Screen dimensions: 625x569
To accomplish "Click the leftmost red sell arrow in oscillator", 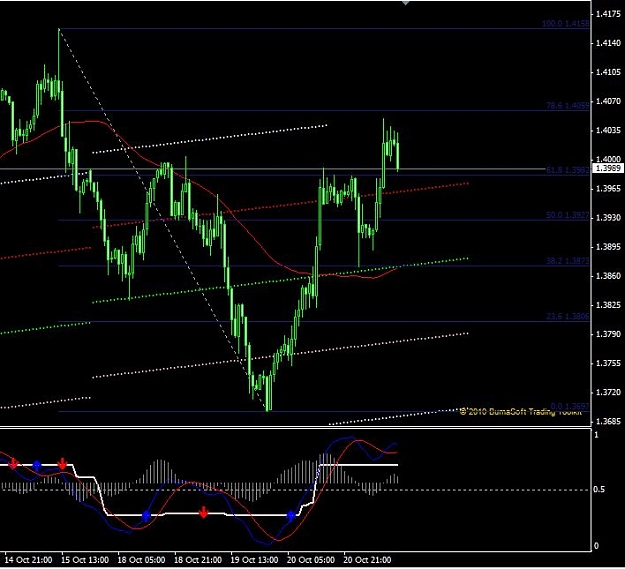I will click(13, 464).
